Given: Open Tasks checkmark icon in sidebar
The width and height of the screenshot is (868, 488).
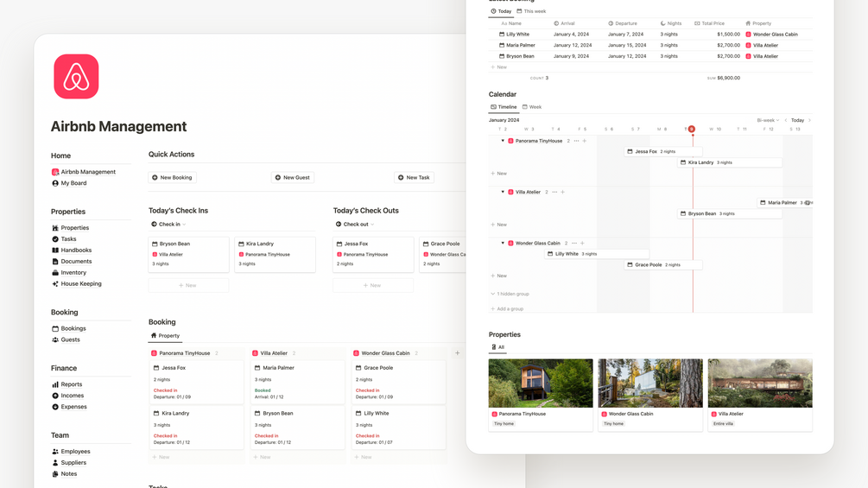Looking at the screenshot, I should 55,239.
